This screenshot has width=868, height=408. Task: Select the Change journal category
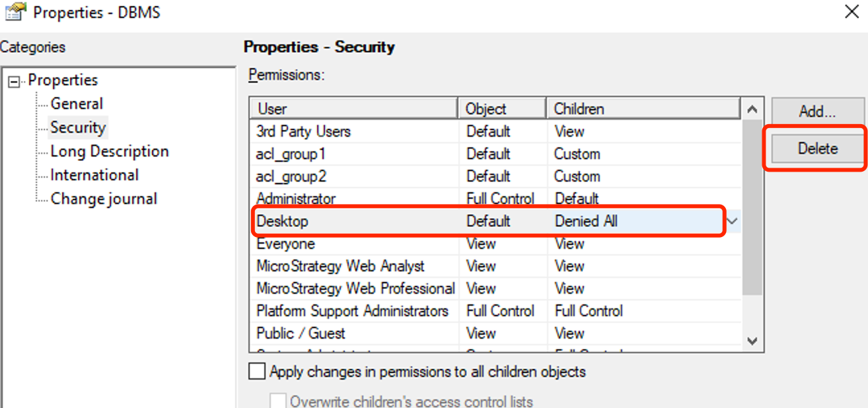103,198
